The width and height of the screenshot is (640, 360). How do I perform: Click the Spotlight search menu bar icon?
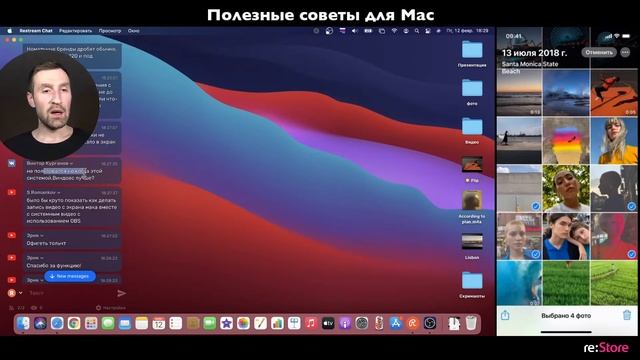click(x=416, y=31)
